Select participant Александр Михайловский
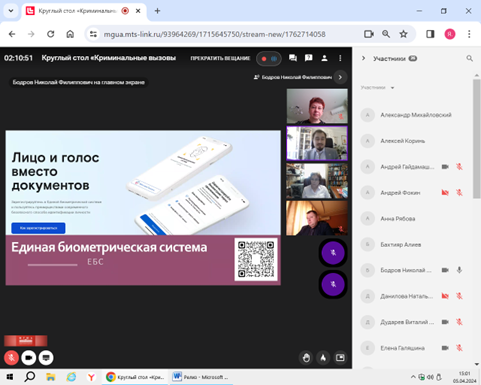The width and height of the screenshot is (481, 385). (416, 115)
